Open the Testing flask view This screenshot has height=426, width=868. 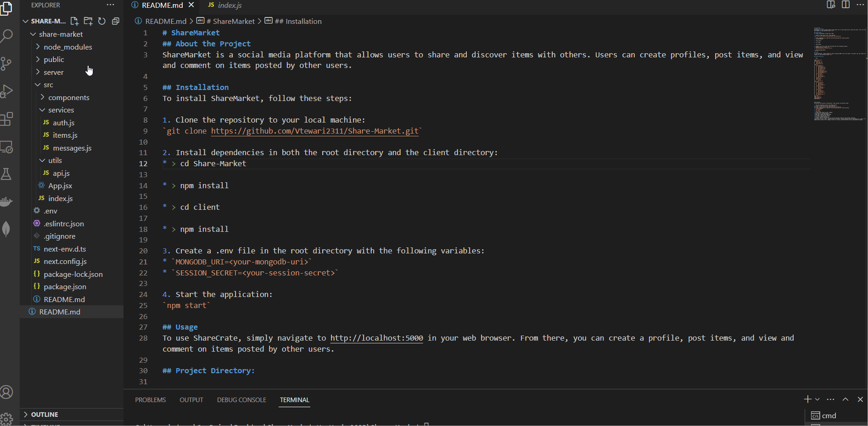[6, 174]
